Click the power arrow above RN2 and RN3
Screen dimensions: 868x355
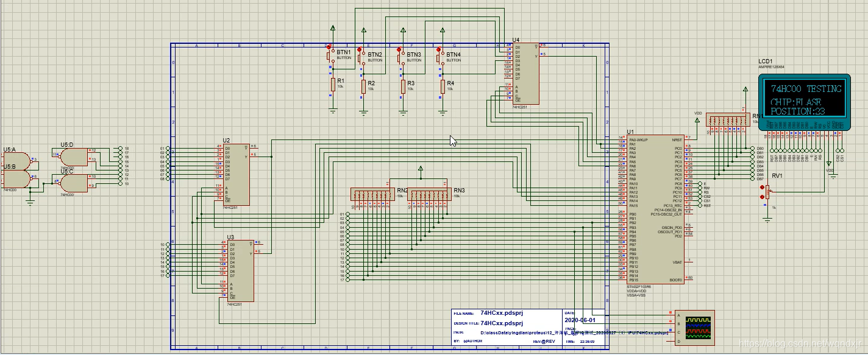tap(419, 169)
